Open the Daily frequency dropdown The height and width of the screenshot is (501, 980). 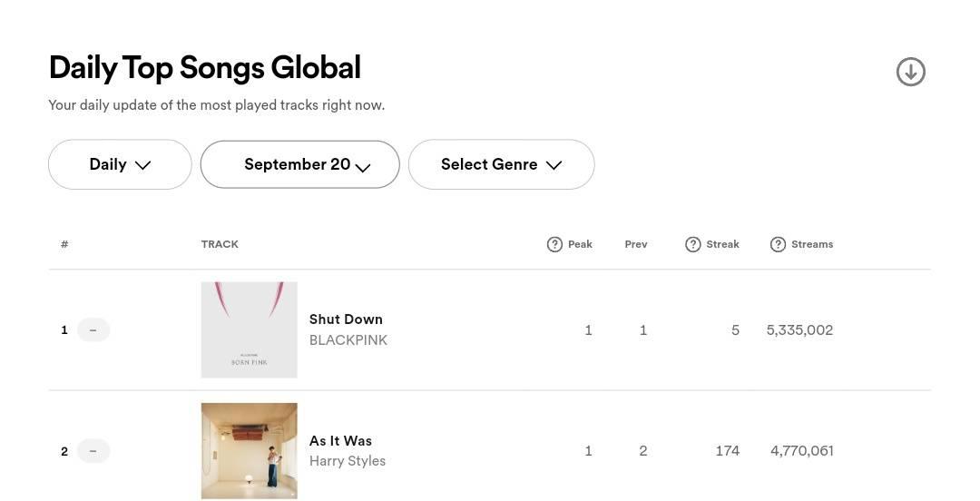coord(120,164)
